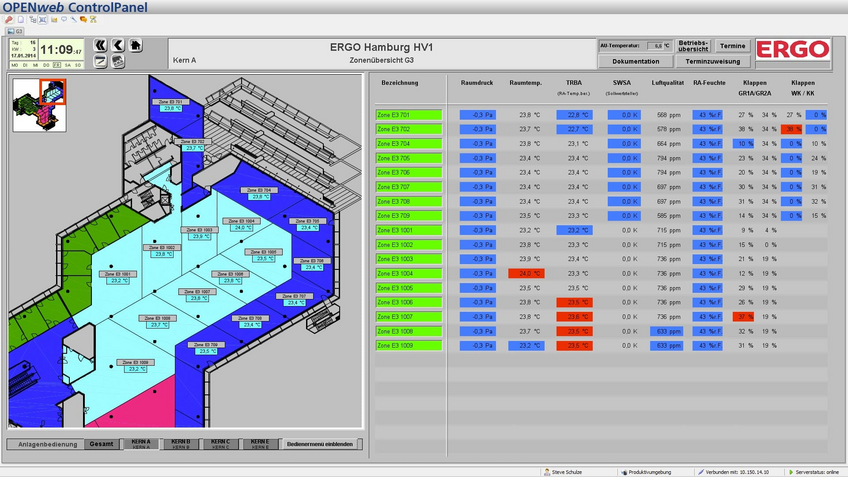Click the red 24,0 °C Raumtemp cell
Viewport: 848px width, 477px height.
click(x=526, y=274)
